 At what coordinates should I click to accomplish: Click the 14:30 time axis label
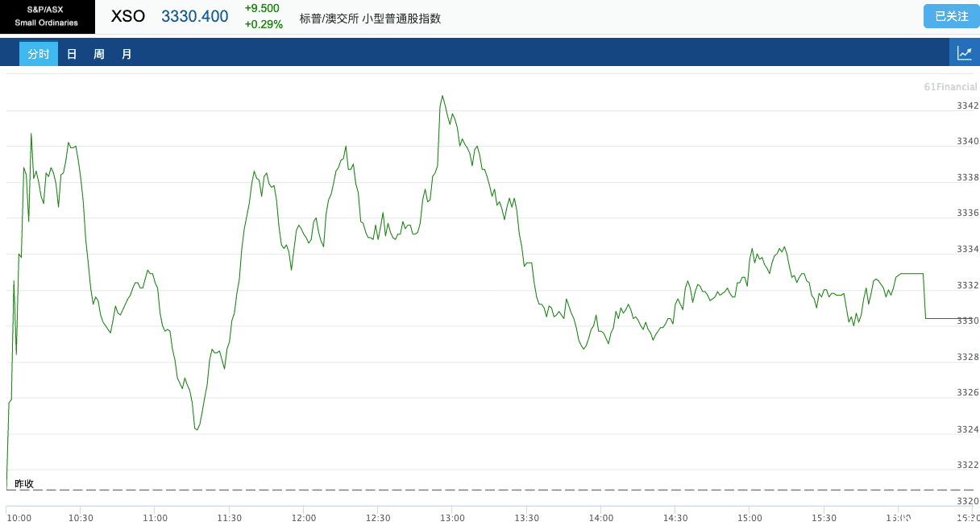tap(675, 518)
